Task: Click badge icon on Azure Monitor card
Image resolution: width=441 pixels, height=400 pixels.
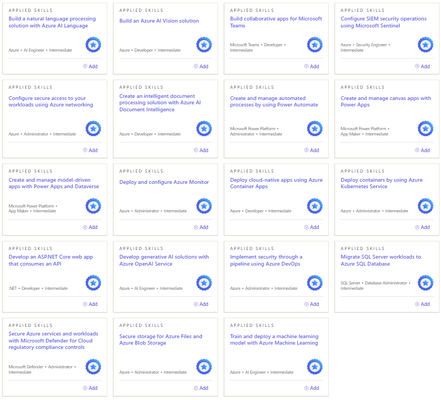Action: (x=204, y=206)
